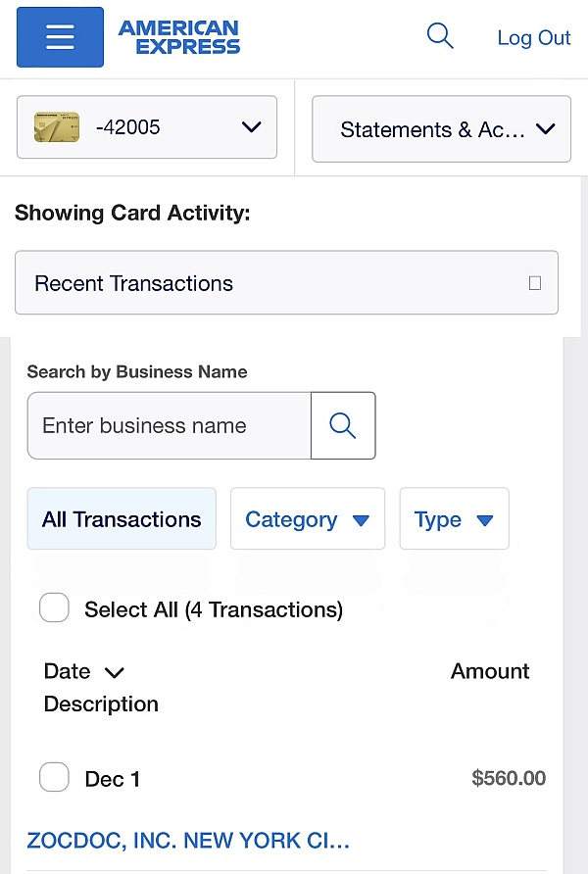Click the Amount column header

489,671
